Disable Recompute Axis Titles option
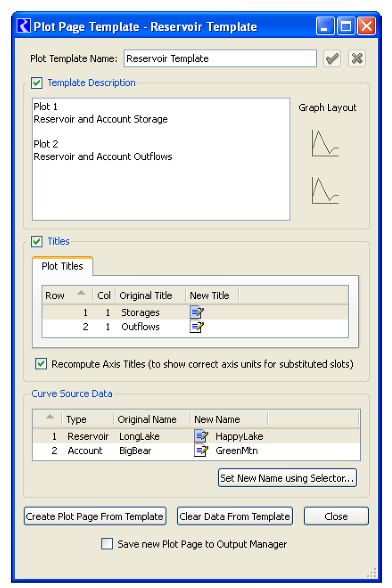Image resolution: width=392 pixels, height=588 pixels. [x=41, y=364]
